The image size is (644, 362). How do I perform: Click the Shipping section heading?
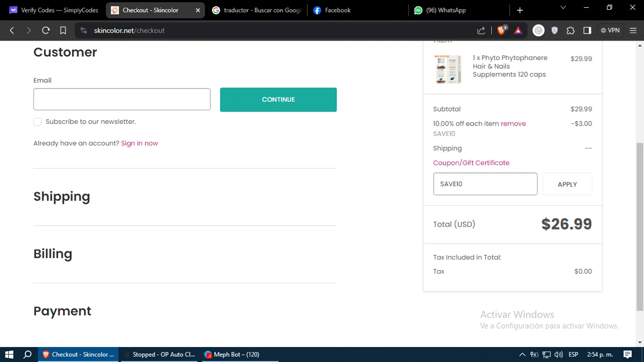pos(62,196)
